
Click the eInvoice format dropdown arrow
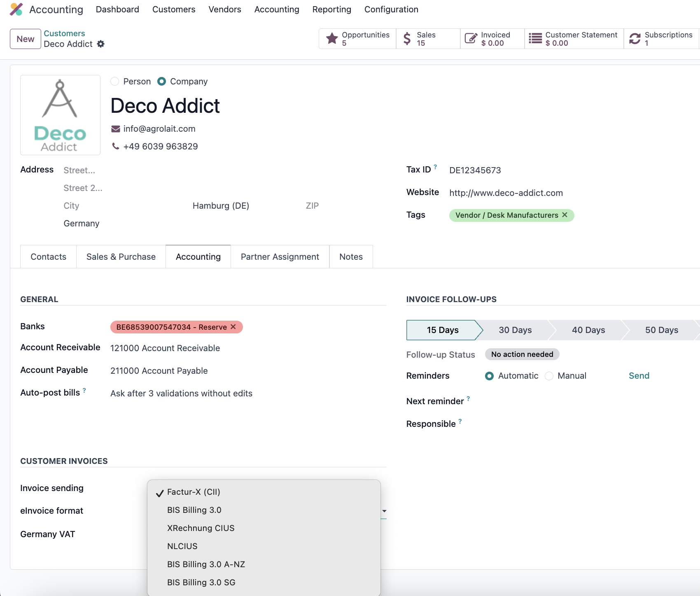click(384, 511)
